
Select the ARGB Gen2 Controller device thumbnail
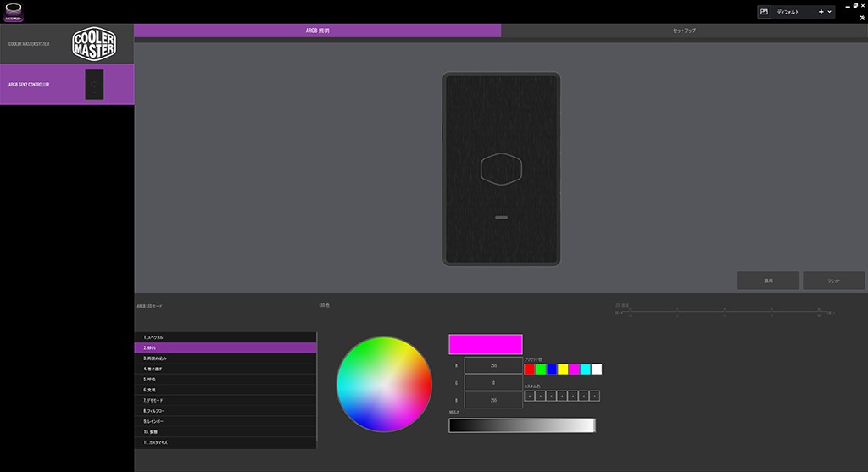pos(95,85)
